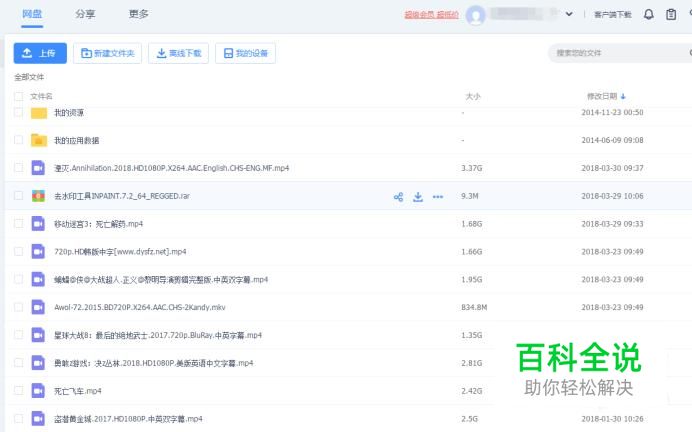This screenshot has height=432, width=692.
Task: Check the box for Awol-72.2015 mkv
Action: click(x=19, y=307)
